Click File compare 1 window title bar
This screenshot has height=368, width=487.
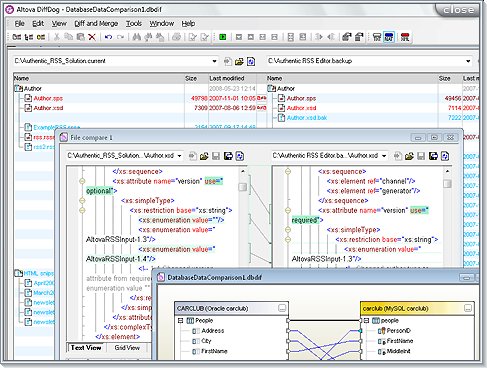coord(233,137)
